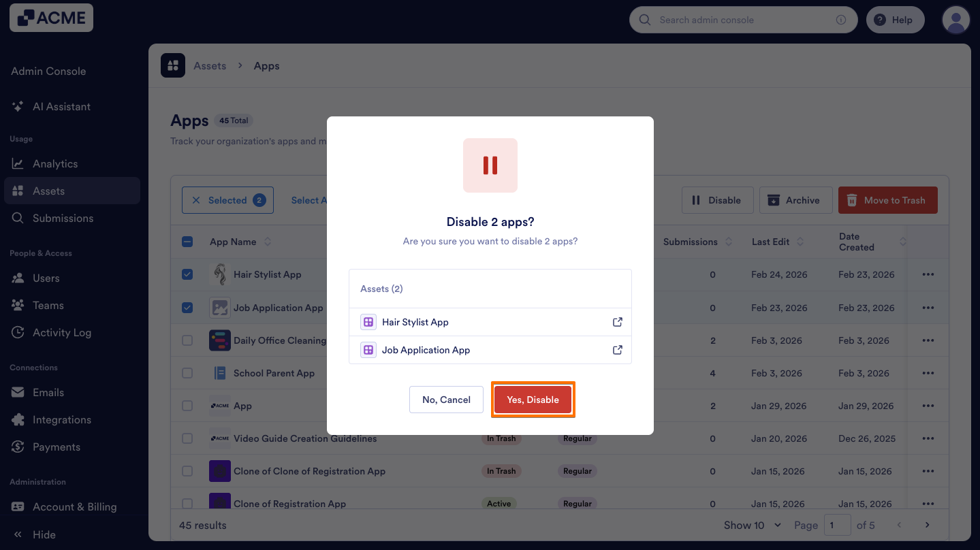Click No, Cancel button
Viewport: 980px width, 550px height.
446,400
